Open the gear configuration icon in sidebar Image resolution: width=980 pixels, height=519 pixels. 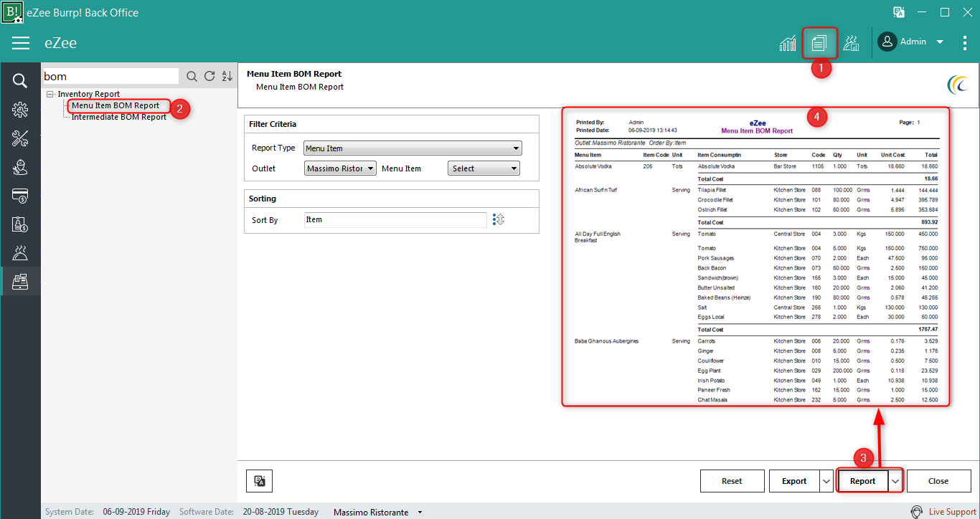point(20,110)
